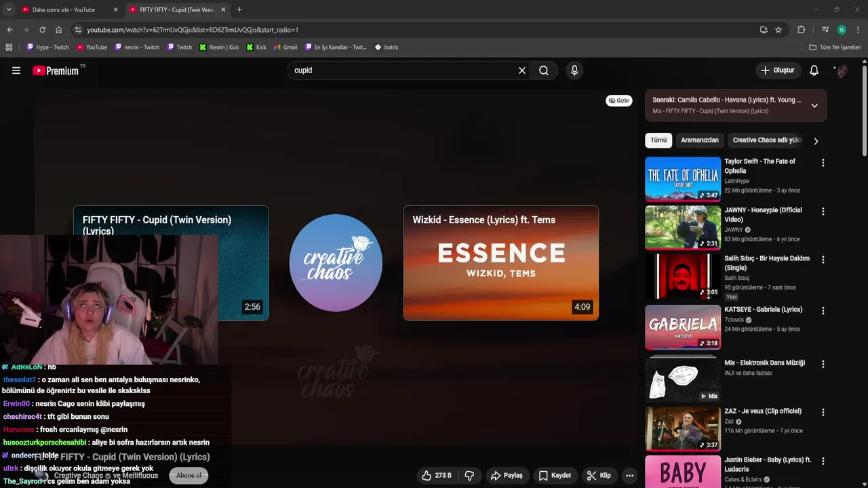Viewport: 868px width, 488px height.
Task: Like the video, 273 B
Action: click(436, 476)
